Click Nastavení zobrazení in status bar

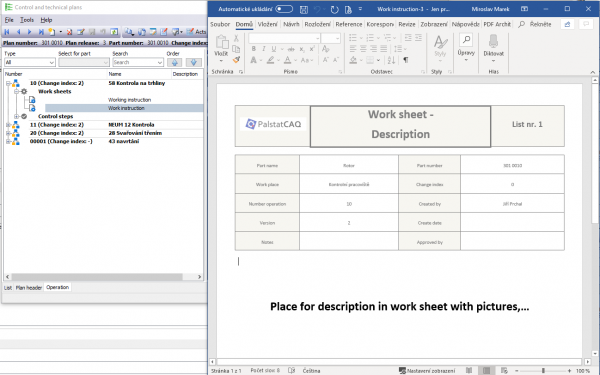tap(427, 370)
